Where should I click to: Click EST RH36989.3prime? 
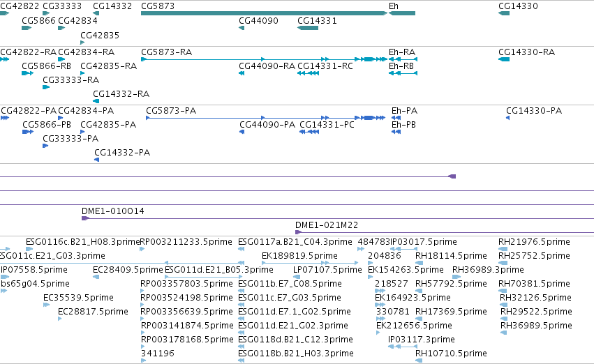click(x=489, y=270)
